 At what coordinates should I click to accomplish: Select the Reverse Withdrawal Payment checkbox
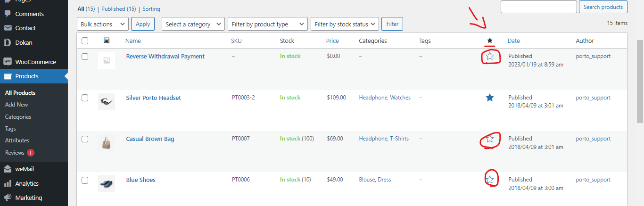click(85, 57)
